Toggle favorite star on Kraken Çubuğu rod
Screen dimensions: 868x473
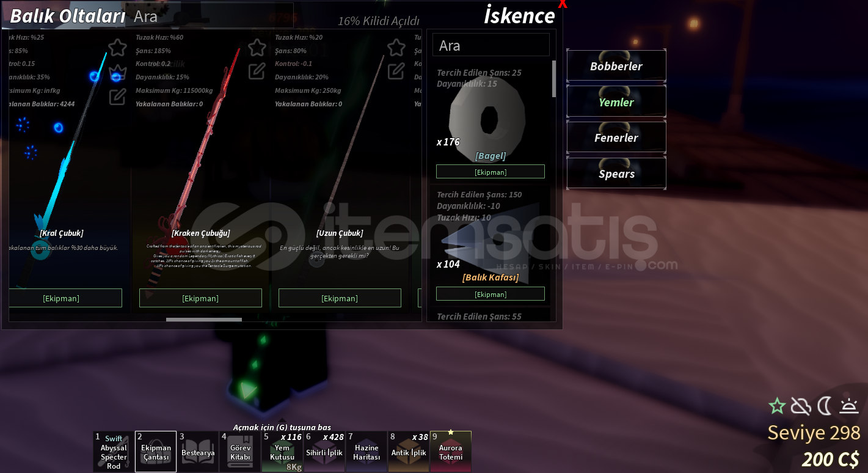257,48
